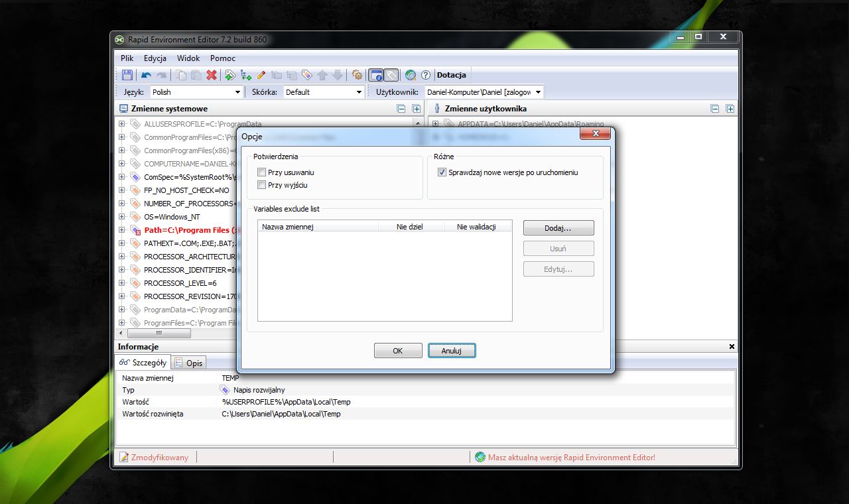Click the horizontal scrollbar thumb in system variables
This screenshot has height=504, width=849.
[x=159, y=333]
